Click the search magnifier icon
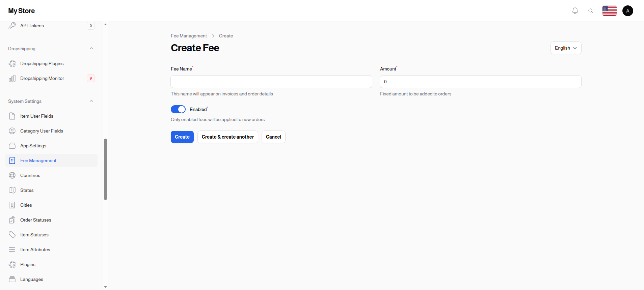 pyautogui.click(x=591, y=10)
